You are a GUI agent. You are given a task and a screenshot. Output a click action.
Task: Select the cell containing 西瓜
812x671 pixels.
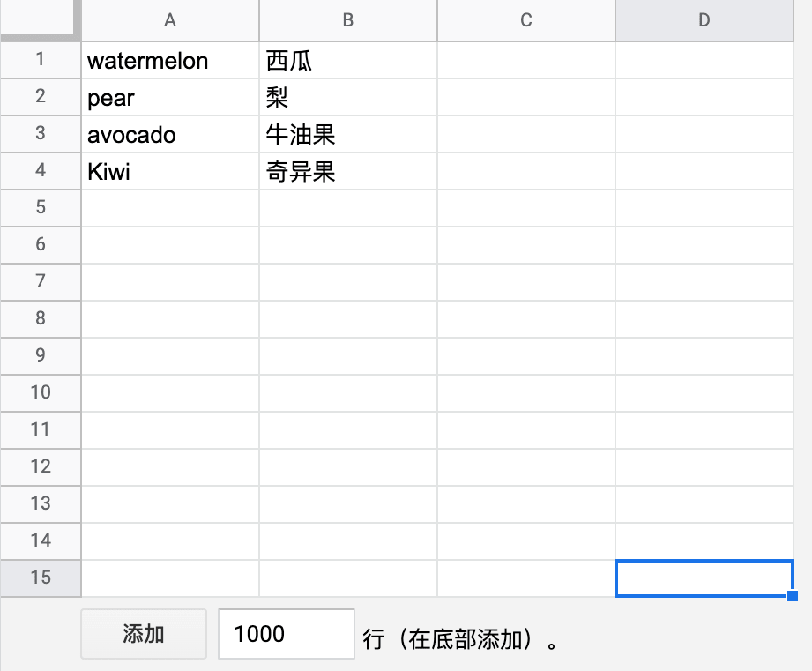[x=348, y=60]
